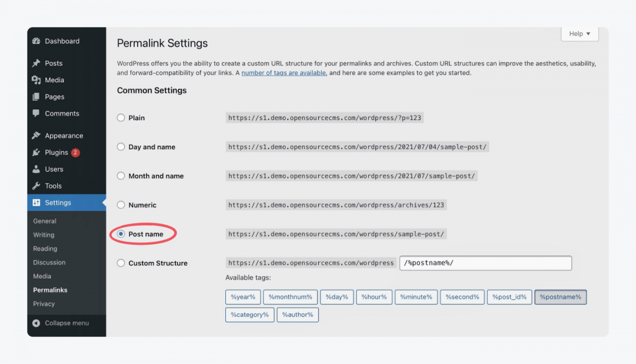Click the Common Settings heading
636x364 pixels.
(152, 91)
